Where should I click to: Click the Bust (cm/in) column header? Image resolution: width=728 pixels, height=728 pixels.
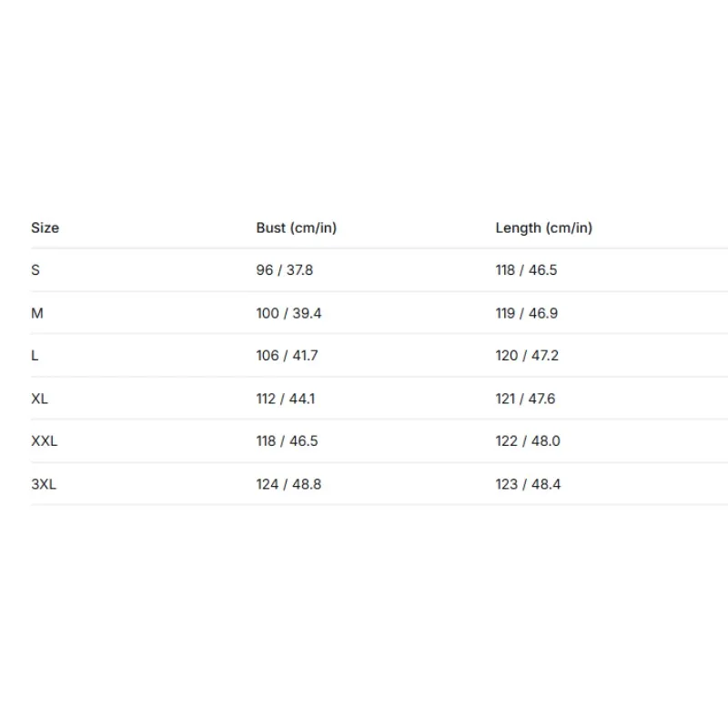point(297,227)
